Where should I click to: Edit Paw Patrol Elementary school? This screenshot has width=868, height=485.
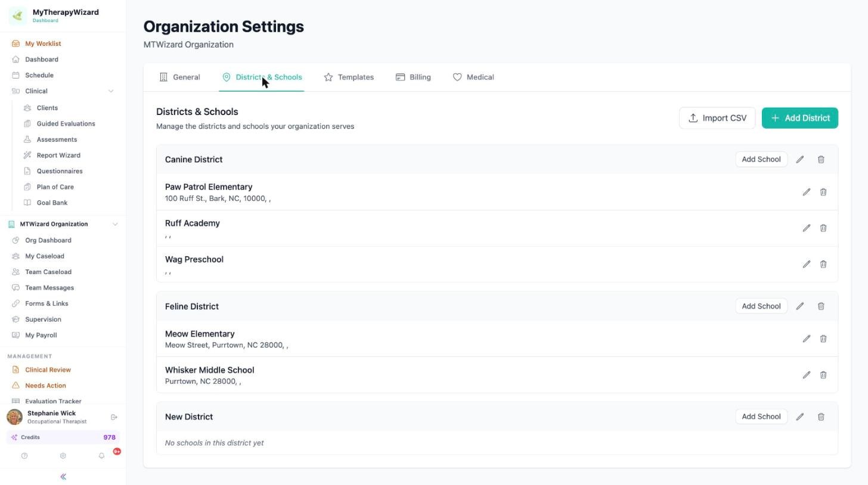807,192
